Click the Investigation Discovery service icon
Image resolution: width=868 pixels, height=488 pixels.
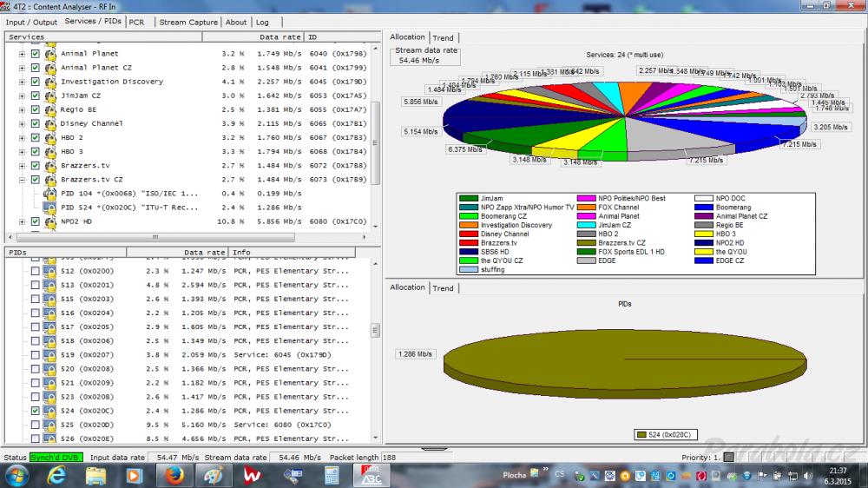click(50, 82)
